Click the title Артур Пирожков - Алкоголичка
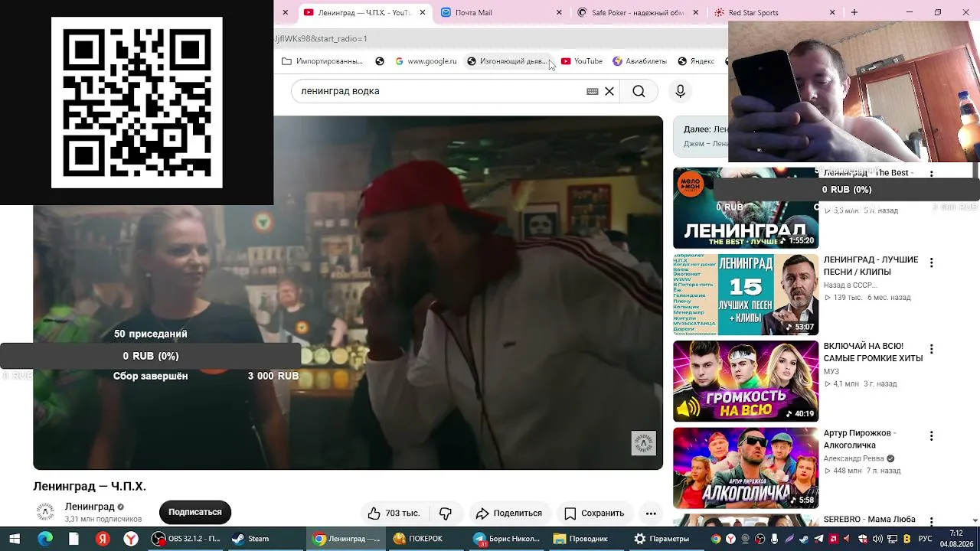 pyautogui.click(x=860, y=439)
